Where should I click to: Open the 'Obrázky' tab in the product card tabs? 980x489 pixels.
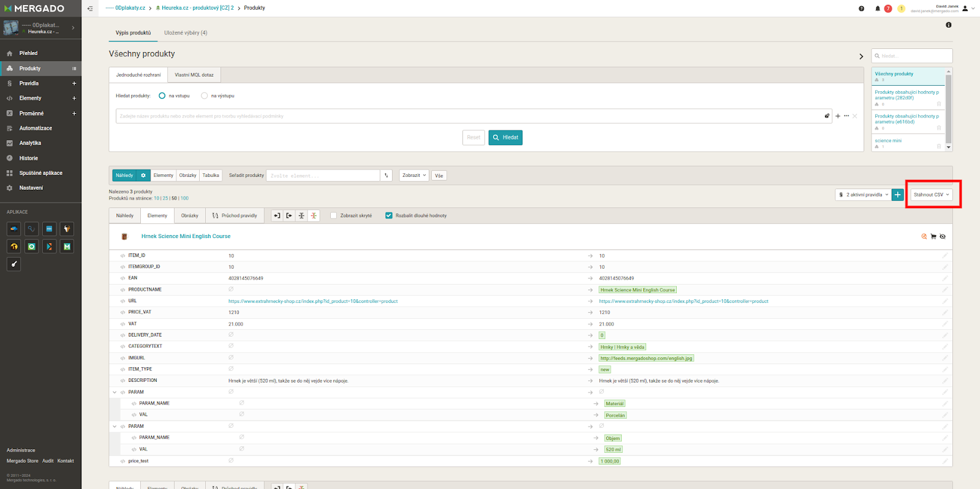[x=190, y=215]
